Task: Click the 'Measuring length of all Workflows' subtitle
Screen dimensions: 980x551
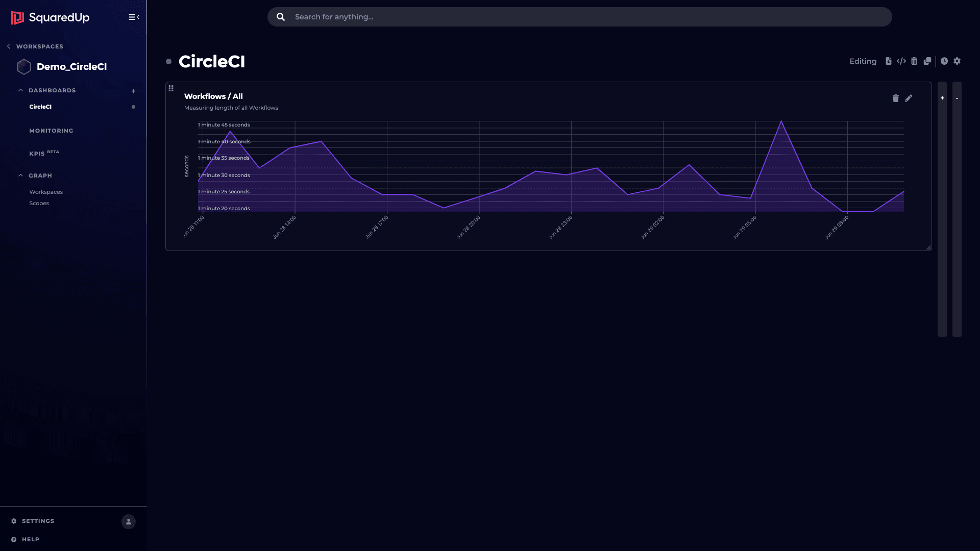Action: pyautogui.click(x=231, y=108)
